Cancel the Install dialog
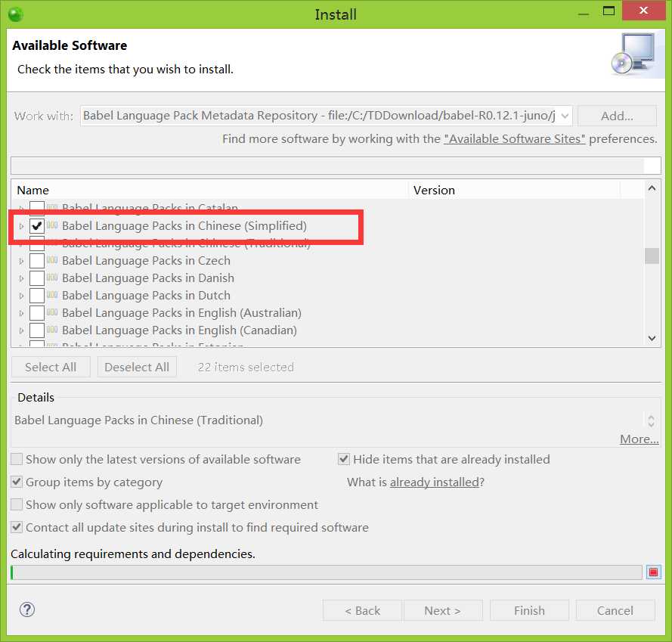Screen dimensions: 672x642 [x=615, y=610]
